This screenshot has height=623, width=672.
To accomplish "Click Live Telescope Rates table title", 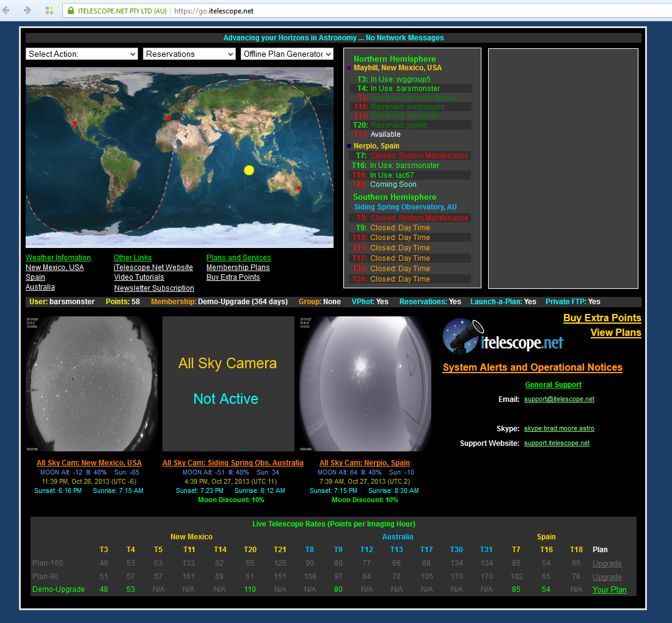I will pos(334,524).
